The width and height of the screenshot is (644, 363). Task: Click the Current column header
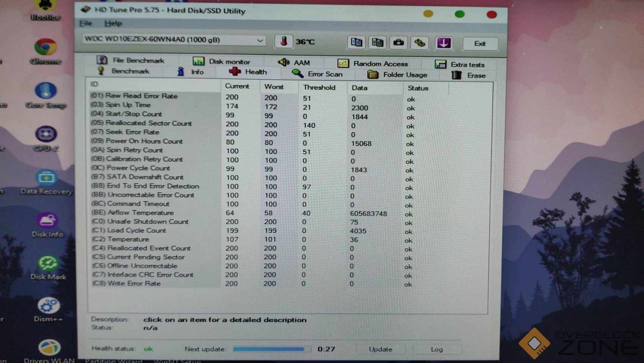241,86
